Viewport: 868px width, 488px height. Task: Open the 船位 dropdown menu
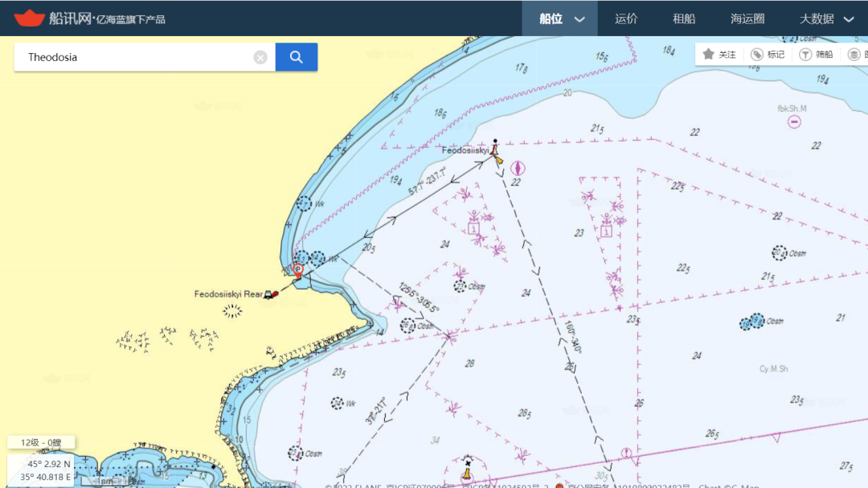(559, 18)
